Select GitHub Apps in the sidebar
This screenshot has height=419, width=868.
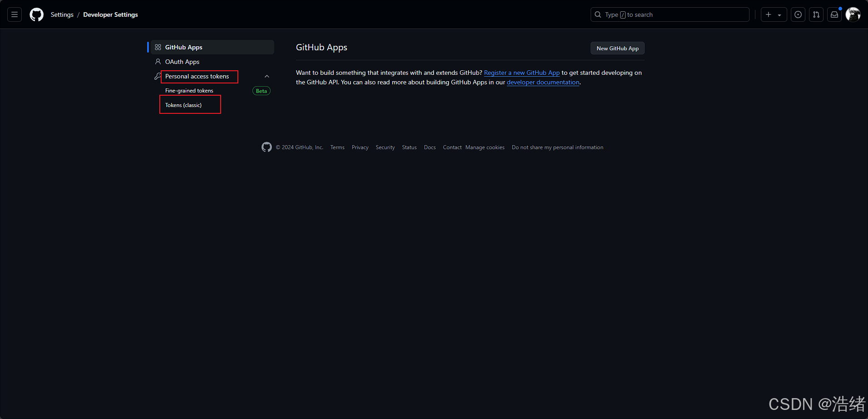pyautogui.click(x=183, y=47)
